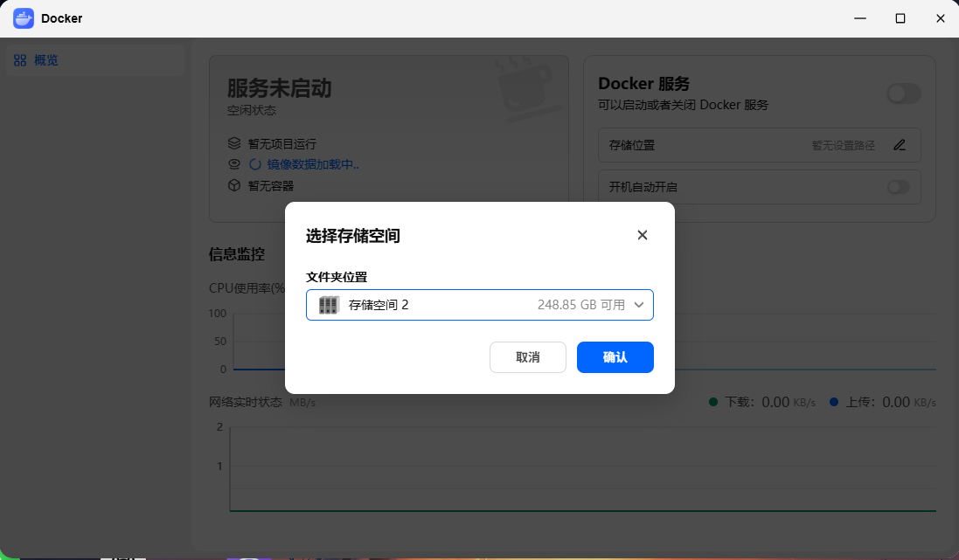The width and height of the screenshot is (959, 560).
Task: Close the 选择存储空间 dialog
Action: pyautogui.click(x=643, y=235)
